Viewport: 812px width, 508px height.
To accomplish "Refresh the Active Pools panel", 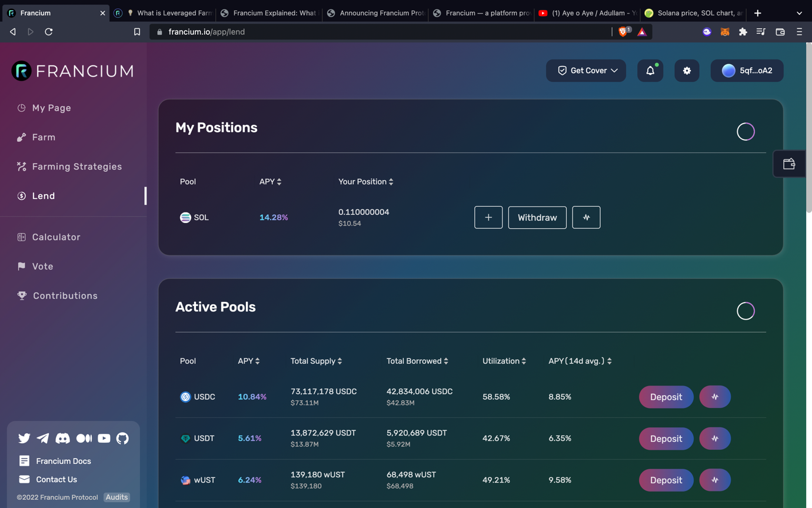I will 746,311.
